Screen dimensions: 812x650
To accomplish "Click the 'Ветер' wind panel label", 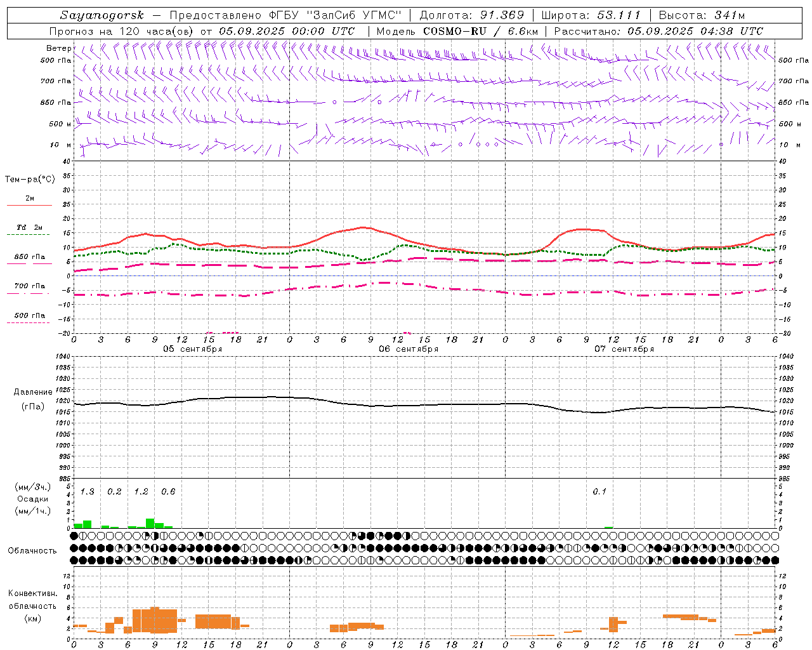I will click(58, 48).
